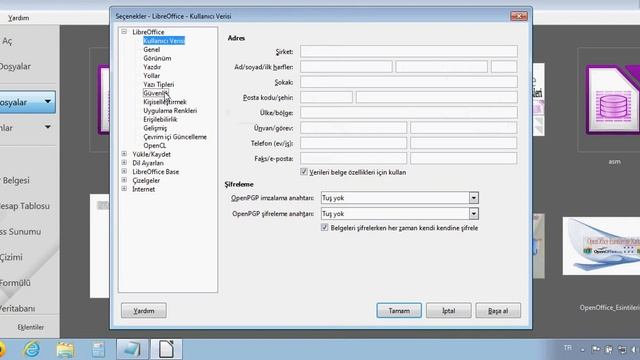Screen dimensions: 640x360
Task: Expand the LibreOffice Base tree node
Action: coord(124,171)
